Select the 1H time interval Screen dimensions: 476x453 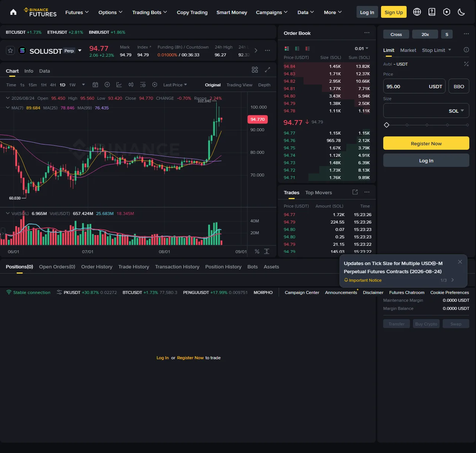(x=43, y=85)
